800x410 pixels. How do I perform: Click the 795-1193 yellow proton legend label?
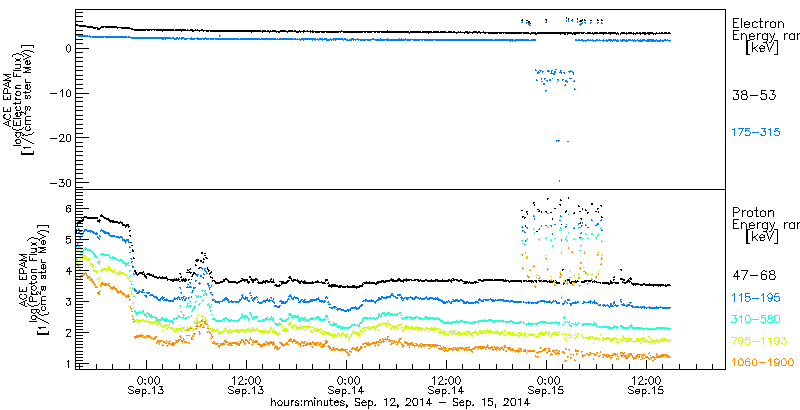[760, 341]
